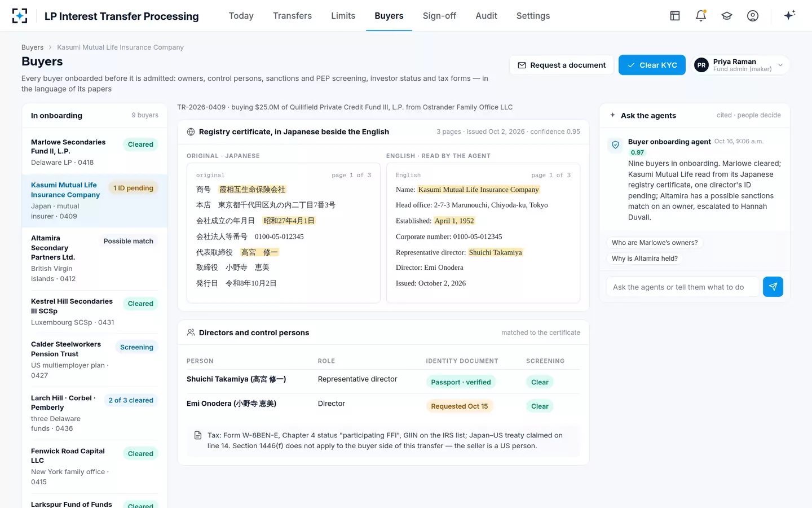Switch to the Transfers tab
The image size is (812, 508).
[292, 16]
